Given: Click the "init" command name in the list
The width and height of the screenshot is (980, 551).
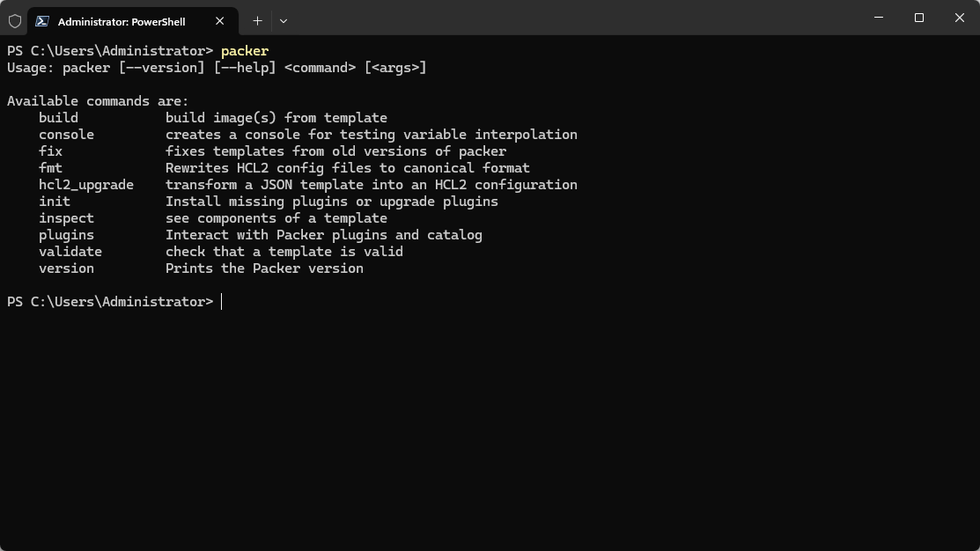Looking at the screenshot, I should [55, 202].
